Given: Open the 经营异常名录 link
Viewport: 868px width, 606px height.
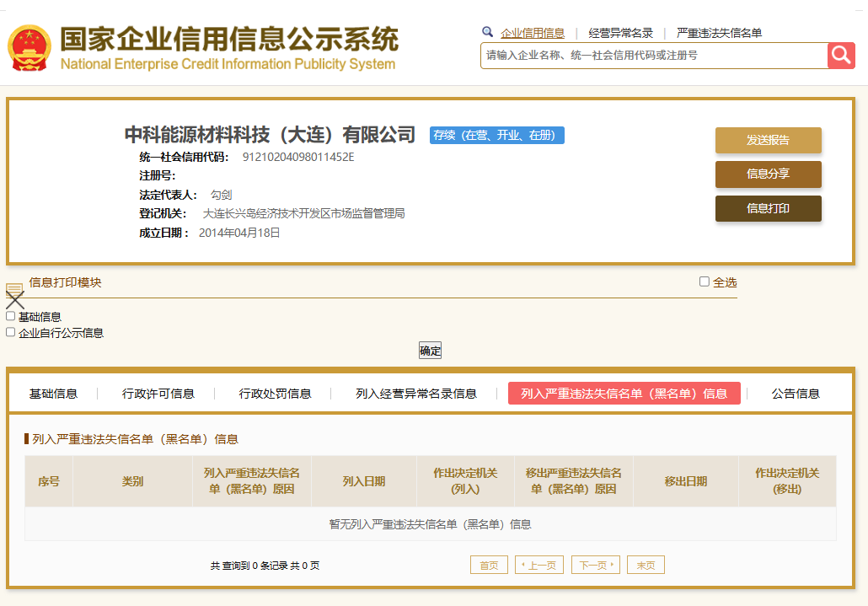Looking at the screenshot, I should 621,33.
